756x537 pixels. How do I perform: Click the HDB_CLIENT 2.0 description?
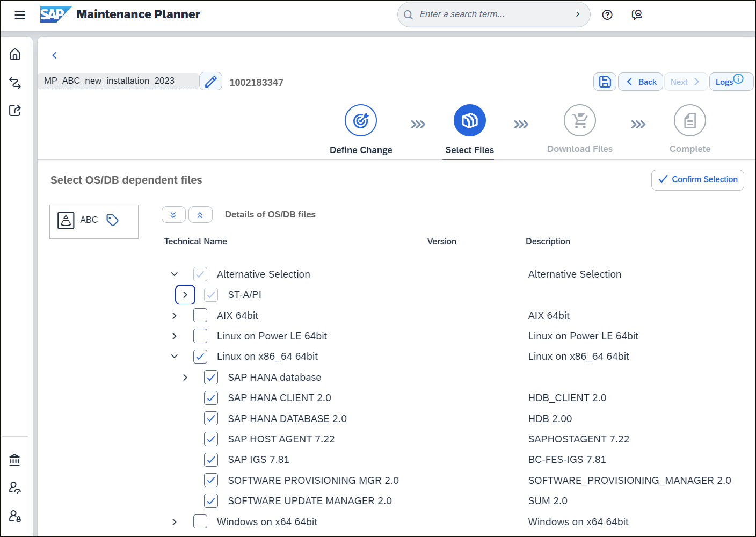567,398
